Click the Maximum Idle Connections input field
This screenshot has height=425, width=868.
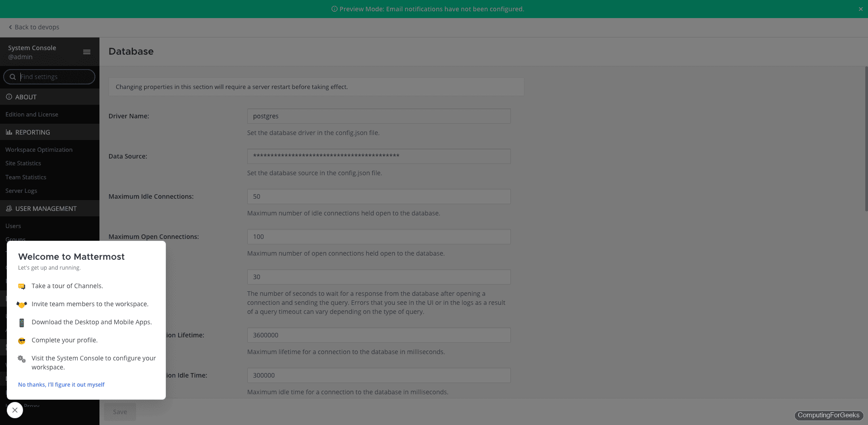tap(378, 196)
